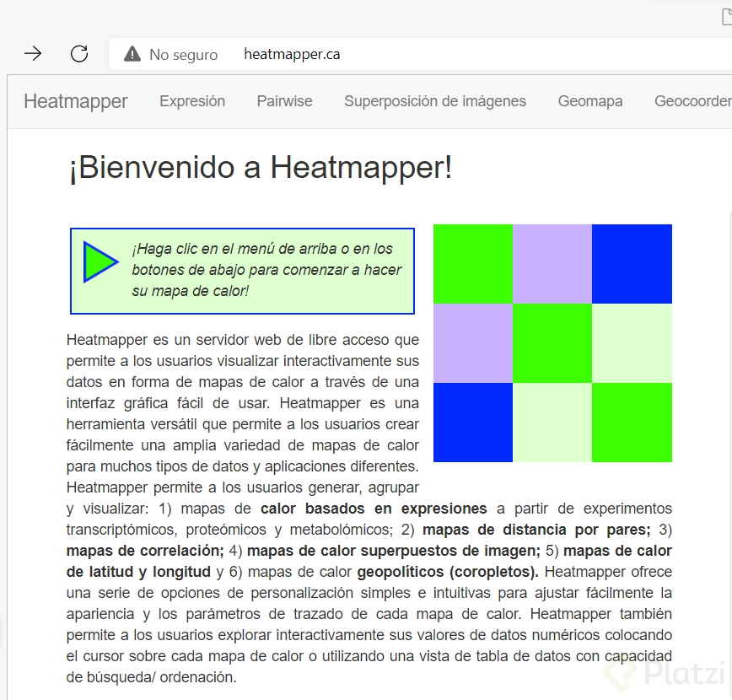Open the Geocoordenadas menu item
This screenshot has width=732, height=700.
tap(693, 101)
